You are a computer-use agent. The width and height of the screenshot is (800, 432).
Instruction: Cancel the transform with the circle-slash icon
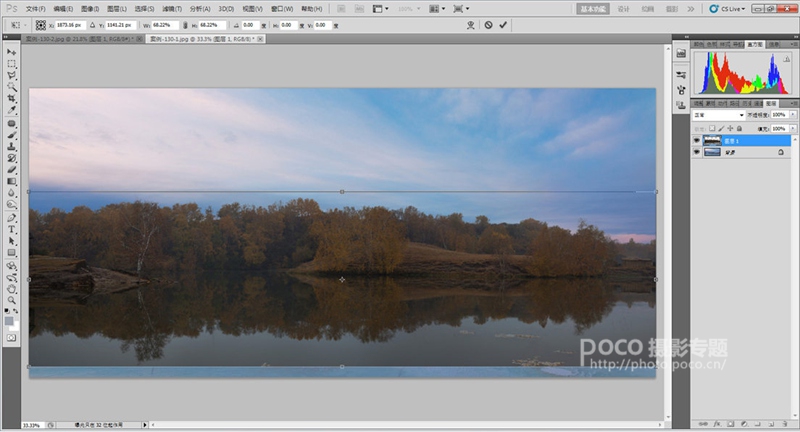(x=488, y=24)
